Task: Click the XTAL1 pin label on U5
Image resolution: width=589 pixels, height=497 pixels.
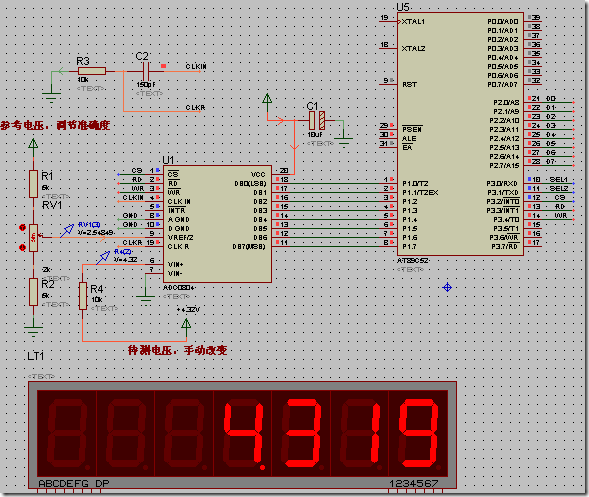Action: click(x=413, y=22)
